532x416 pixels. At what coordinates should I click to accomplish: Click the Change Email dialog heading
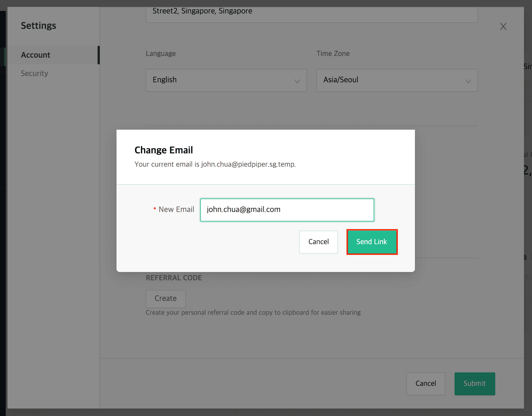click(164, 150)
